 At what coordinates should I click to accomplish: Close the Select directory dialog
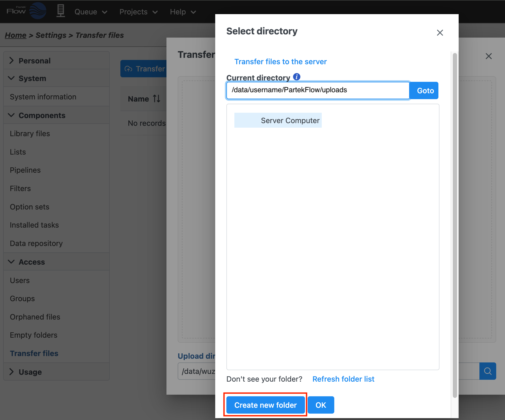coord(440,33)
